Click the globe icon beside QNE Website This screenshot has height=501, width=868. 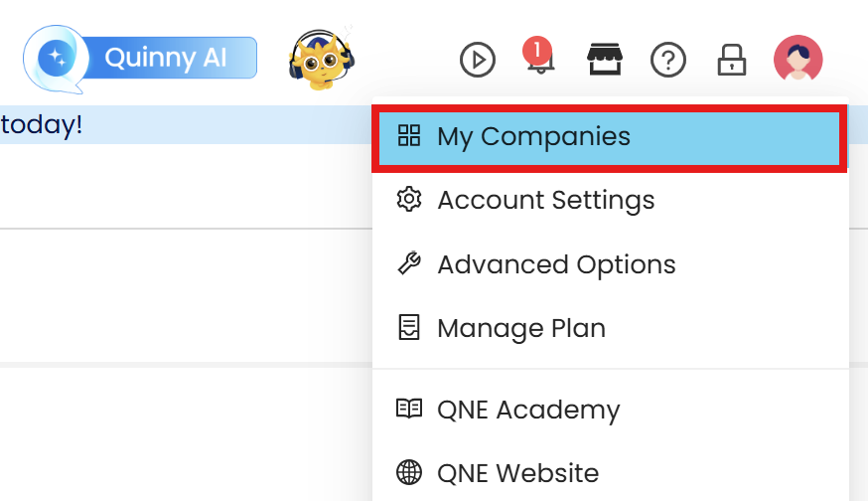pos(408,472)
